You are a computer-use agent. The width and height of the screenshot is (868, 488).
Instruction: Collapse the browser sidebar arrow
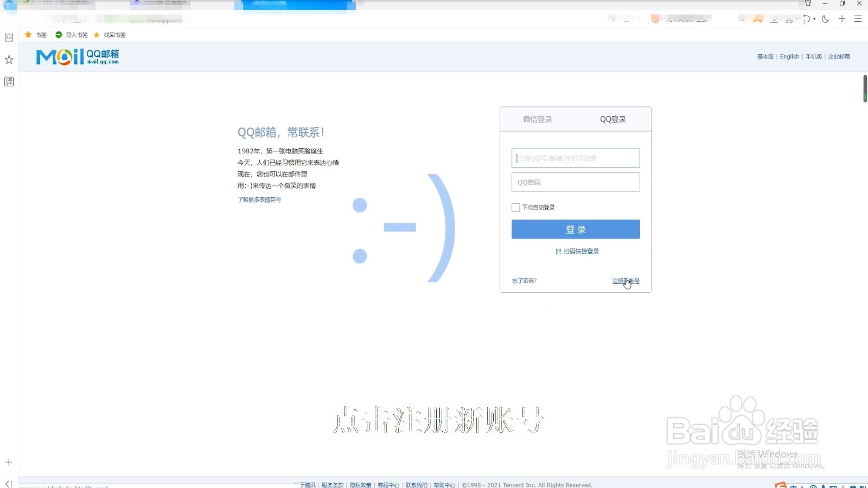pos(8,484)
